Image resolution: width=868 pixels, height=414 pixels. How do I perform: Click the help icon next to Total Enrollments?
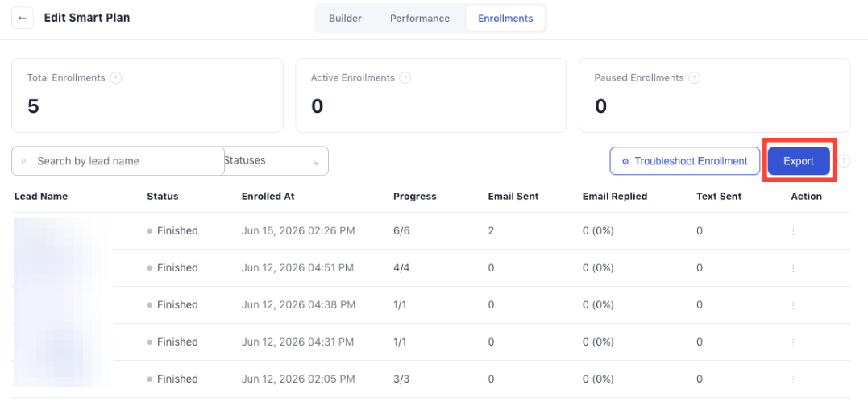coord(116,78)
